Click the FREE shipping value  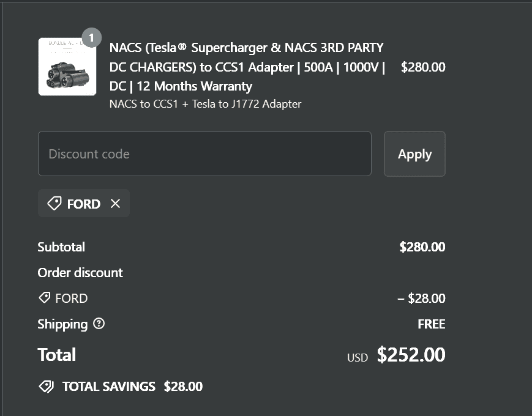(431, 324)
